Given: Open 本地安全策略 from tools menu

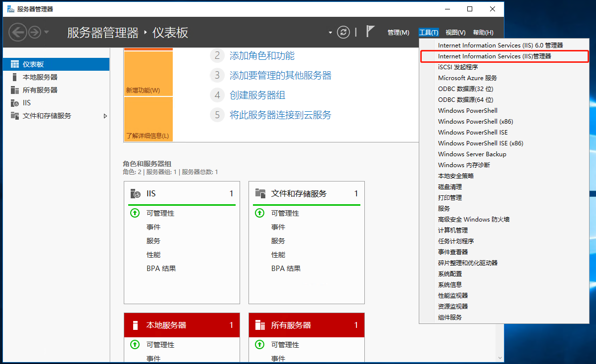Looking at the screenshot, I should coord(504,176).
